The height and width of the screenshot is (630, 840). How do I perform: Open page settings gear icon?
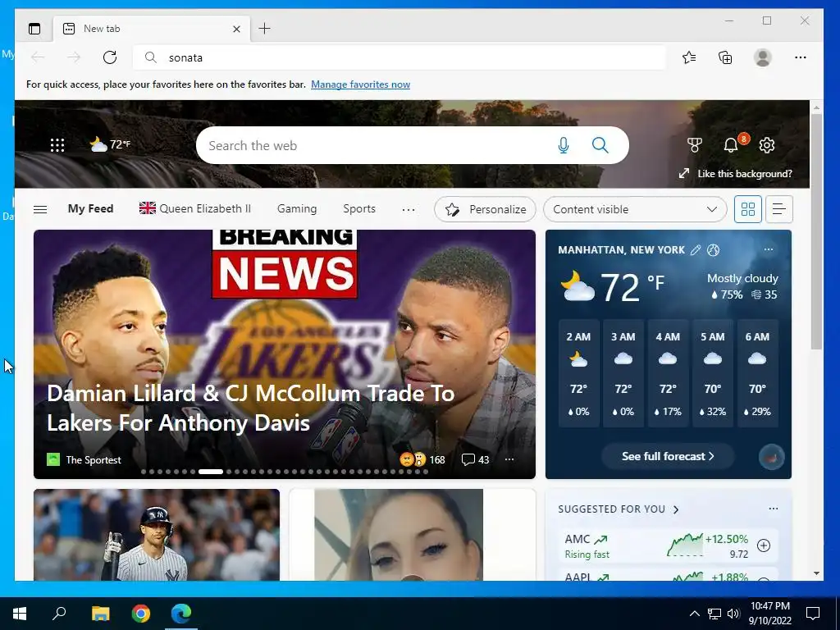tap(767, 144)
